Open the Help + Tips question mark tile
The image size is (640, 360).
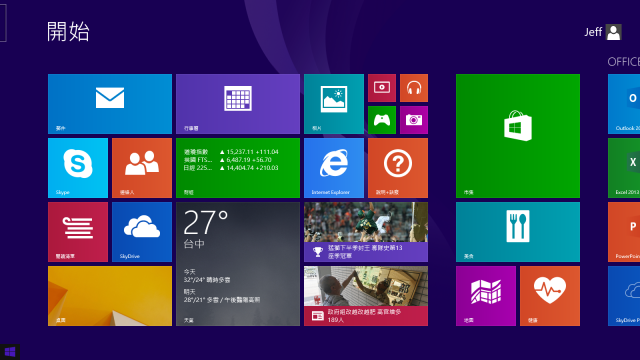[x=398, y=168]
